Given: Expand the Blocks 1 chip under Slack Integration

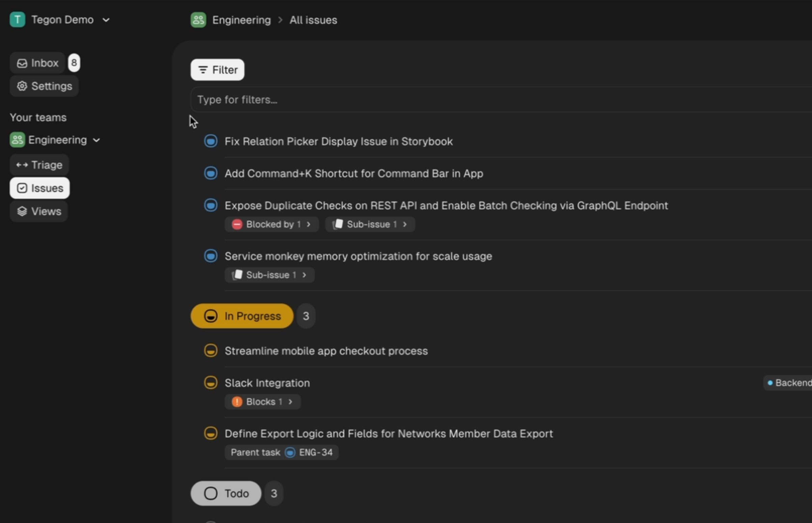Looking at the screenshot, I should [x=262, y=402].
